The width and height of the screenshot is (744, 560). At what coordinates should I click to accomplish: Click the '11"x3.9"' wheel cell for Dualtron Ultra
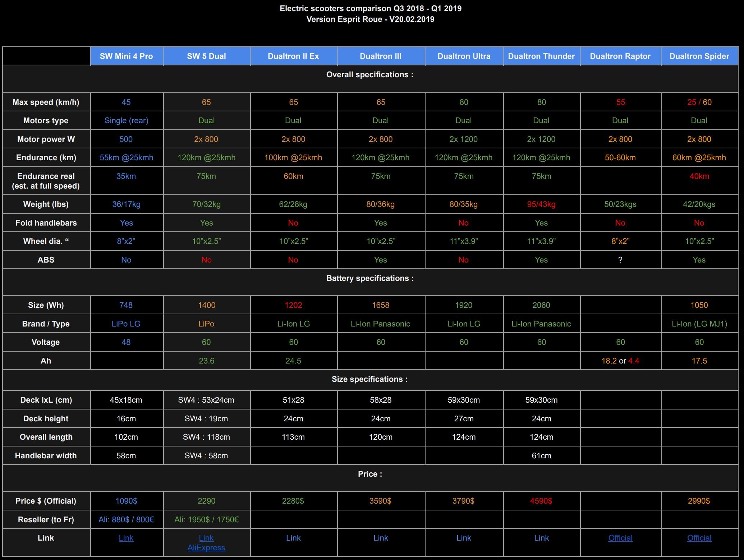464,241
